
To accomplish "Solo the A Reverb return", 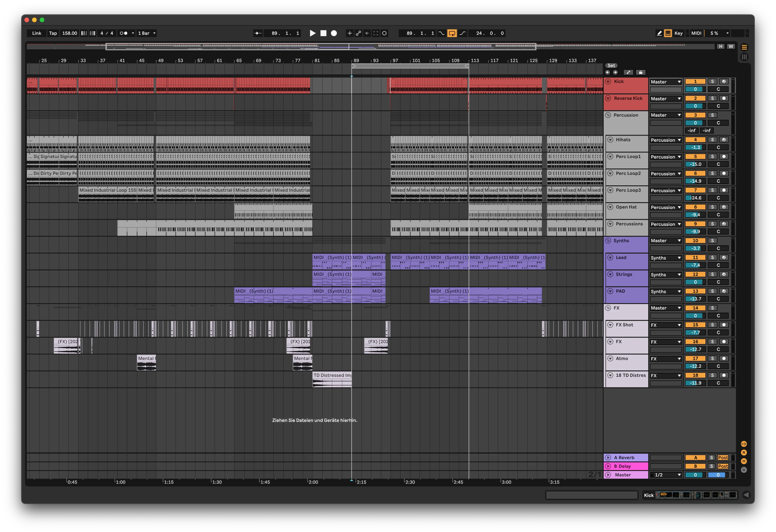I will 711,457.
